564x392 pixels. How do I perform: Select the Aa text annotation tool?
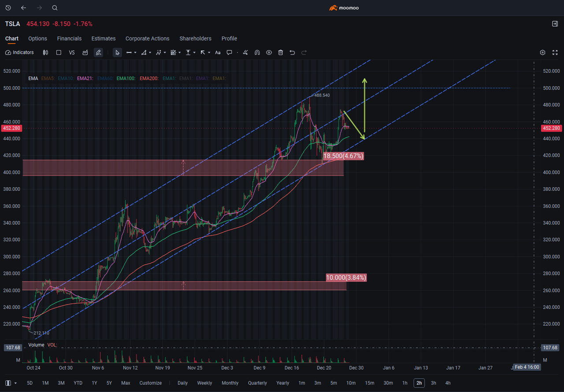(x=218, y=52)
